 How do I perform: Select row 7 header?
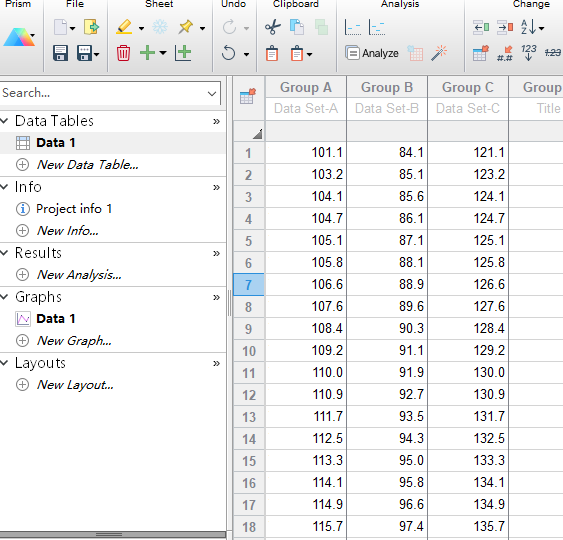pyautogui.click(x=248, y=285)
